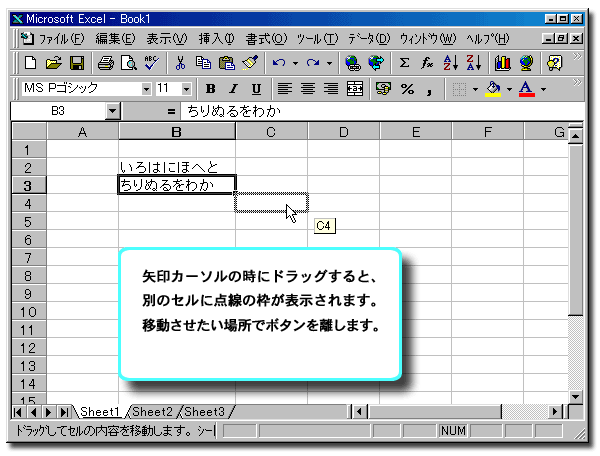This screenshot has width=600, height=456.
Task: Expand the Name Box dropdown arrow
Action: coord(112,111)
